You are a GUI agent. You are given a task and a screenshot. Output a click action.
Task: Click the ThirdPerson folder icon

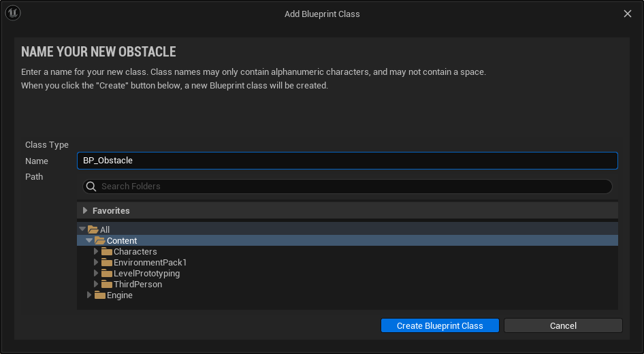107,284
